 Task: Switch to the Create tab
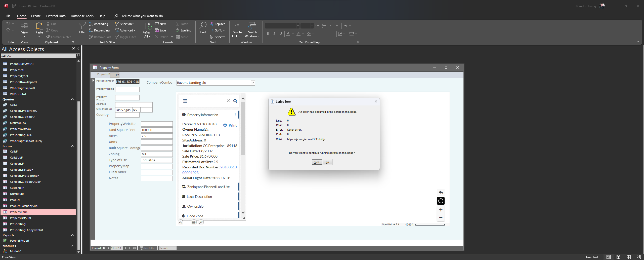click(x=36, y=16)
